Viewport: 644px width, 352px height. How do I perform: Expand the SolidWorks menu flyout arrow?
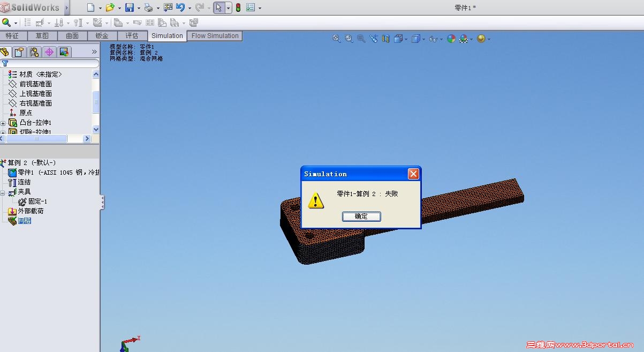pos(67,8)
